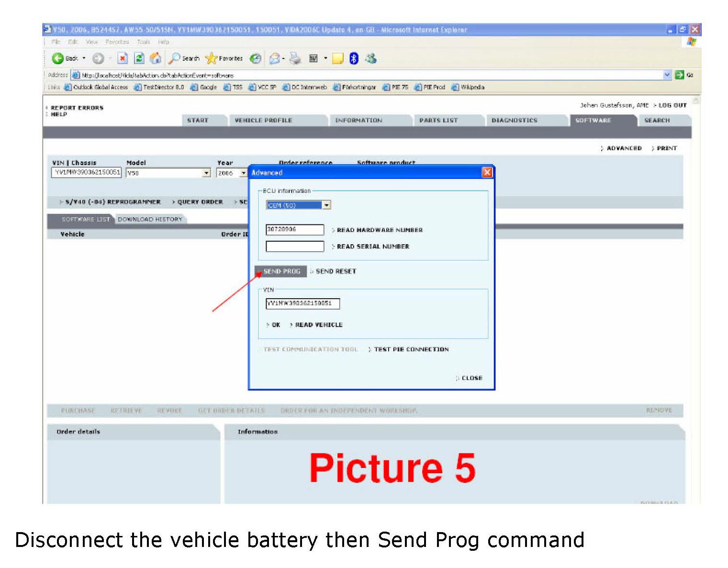
Task: Go to the Home page icon
Action: pyautogui.click(x=155, y=58)
